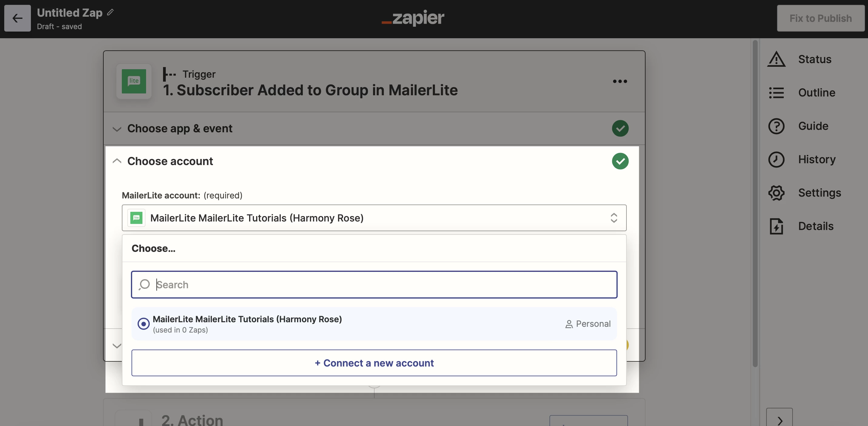Click the 'MailerLite account: (required)' label
The height and width of the screenshot is (426, 868).
(182, 196)
